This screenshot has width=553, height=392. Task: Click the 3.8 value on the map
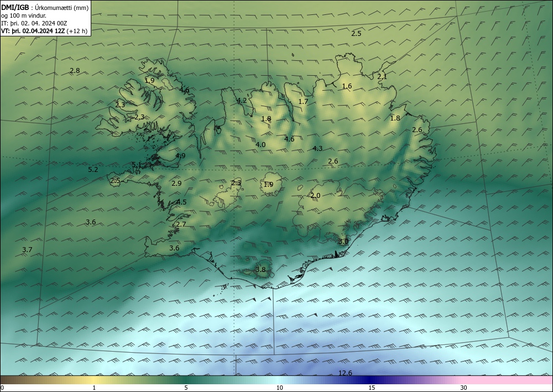coord(260,270)
